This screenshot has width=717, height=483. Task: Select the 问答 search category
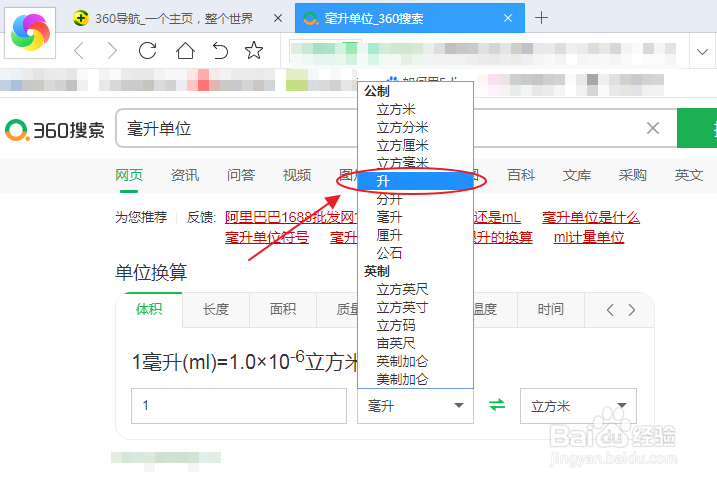pyautogui.click(x=241, y=175)
